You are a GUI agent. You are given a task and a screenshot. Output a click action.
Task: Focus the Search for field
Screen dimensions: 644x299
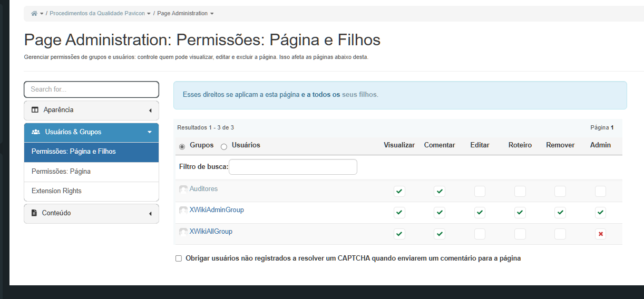pos(91,89)
